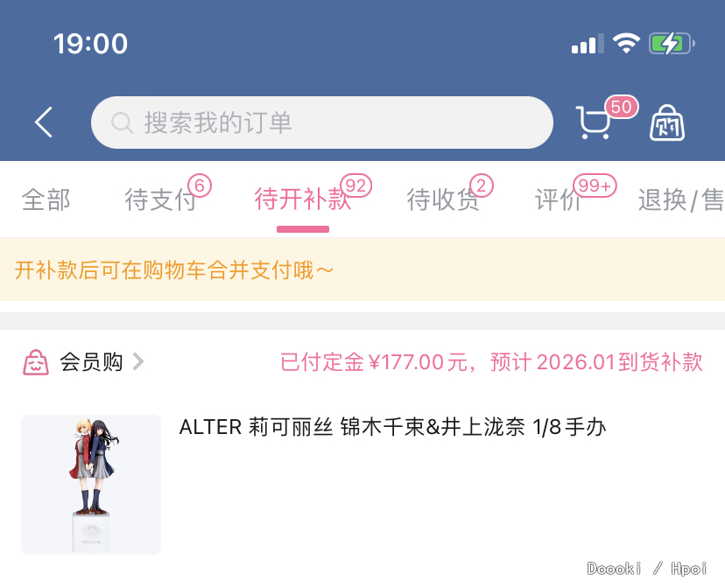This screenshot has width=725, height=588.
Task: Select the 待开补款 tab
Action: point(303,199)
